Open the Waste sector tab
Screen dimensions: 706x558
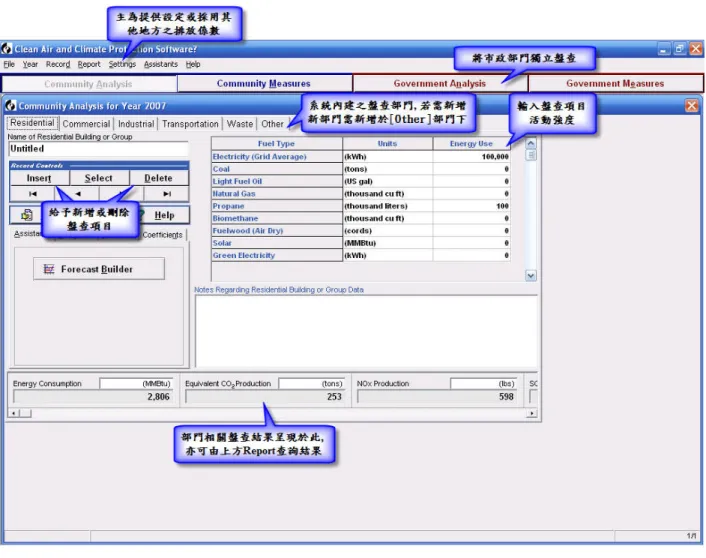(x=240, y=124)
